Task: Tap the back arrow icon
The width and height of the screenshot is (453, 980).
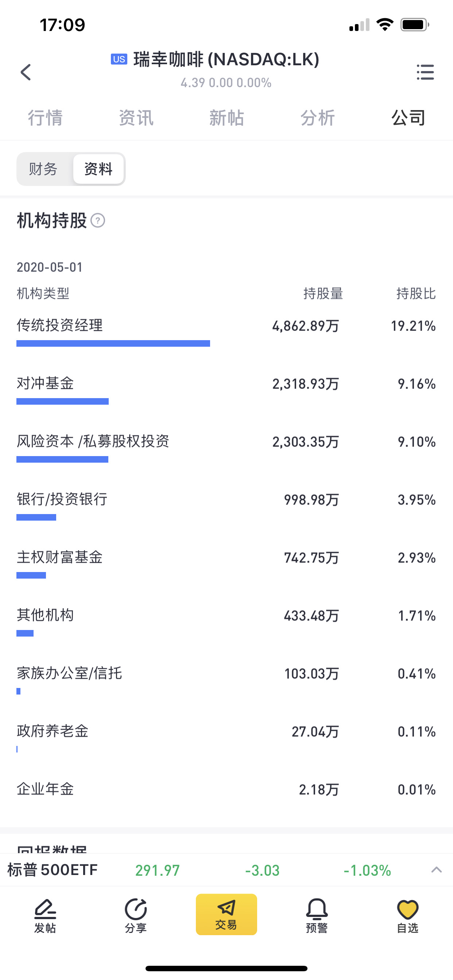Action: pos(26,72)
